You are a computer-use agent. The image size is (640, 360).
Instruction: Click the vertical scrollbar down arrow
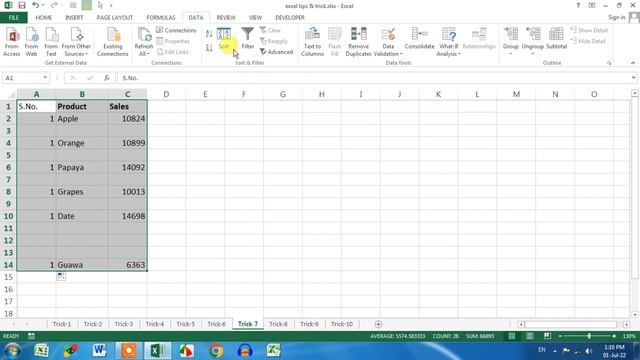pyautogui.click(x=635, y=315)
